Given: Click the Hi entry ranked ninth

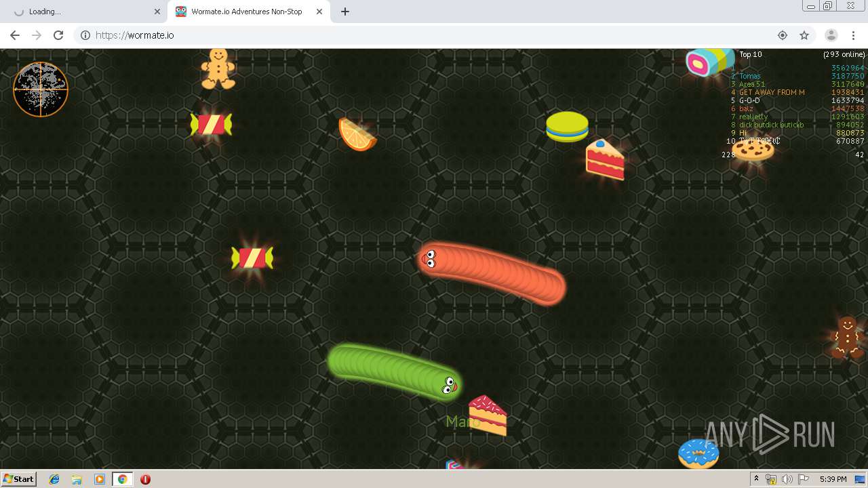Looking at the screenshot, I should coord(743,133).
